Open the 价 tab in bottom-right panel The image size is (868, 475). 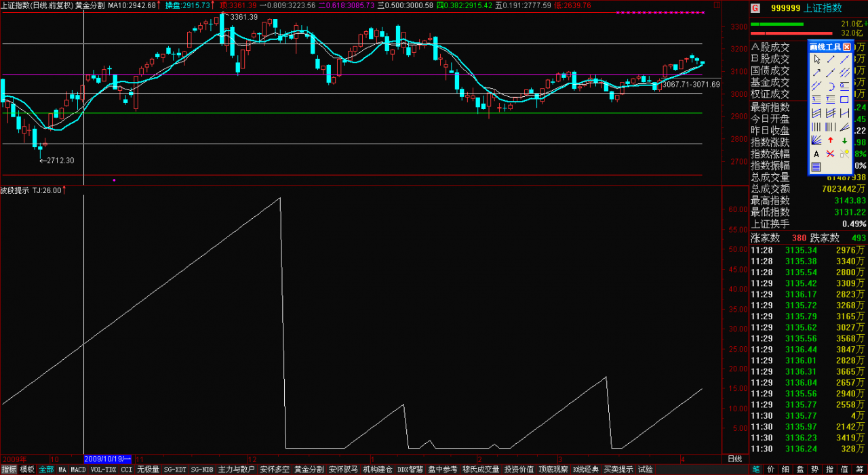770,469
